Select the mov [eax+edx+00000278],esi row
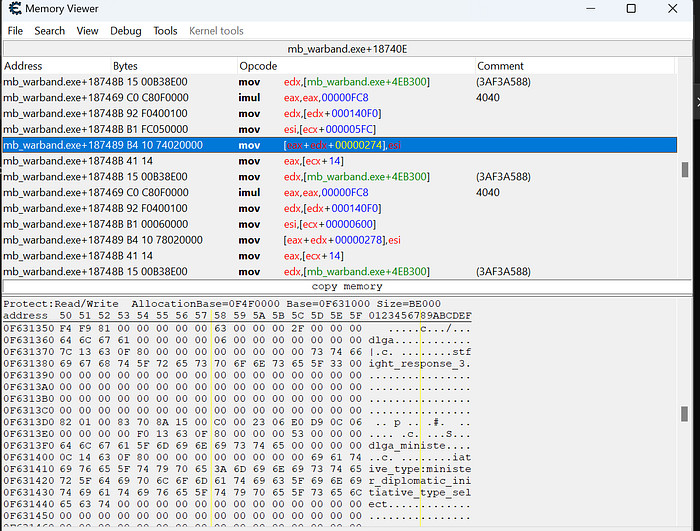The image size is (700, 531). [340, 240]
